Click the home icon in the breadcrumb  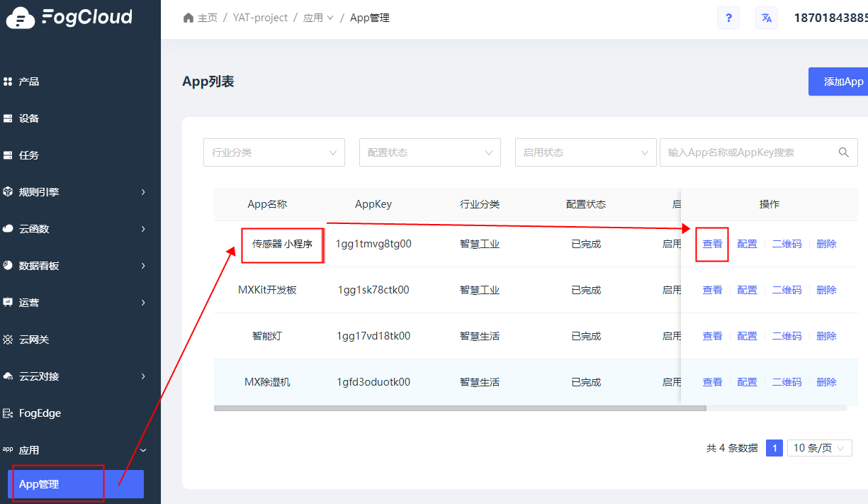point(188,18)
